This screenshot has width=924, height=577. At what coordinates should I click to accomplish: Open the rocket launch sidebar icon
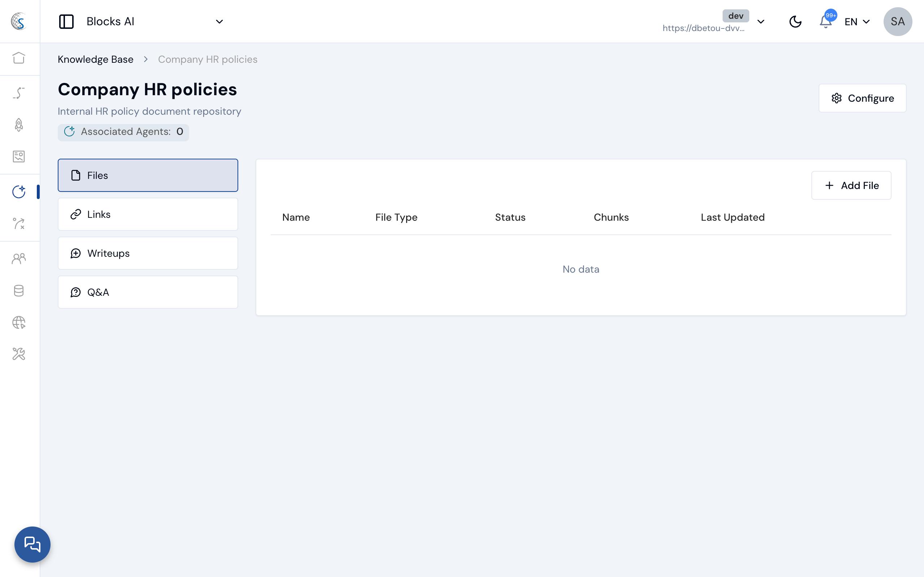[x=18, y=125]
